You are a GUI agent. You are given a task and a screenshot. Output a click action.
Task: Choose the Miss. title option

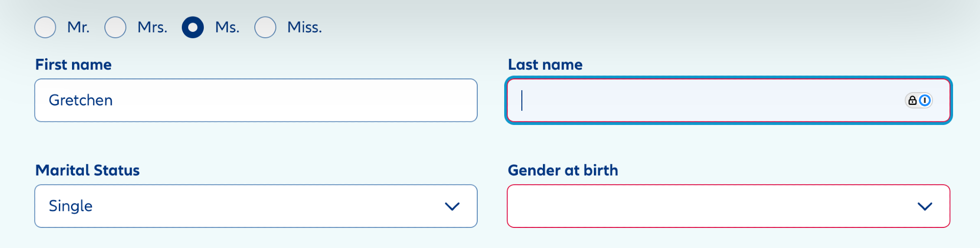tap(265, 27)
